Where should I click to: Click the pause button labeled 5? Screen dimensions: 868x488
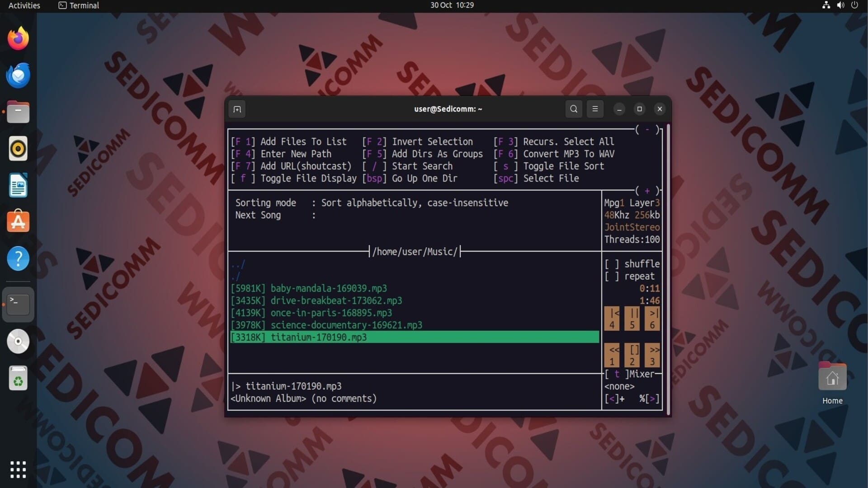tap(632, 319)
